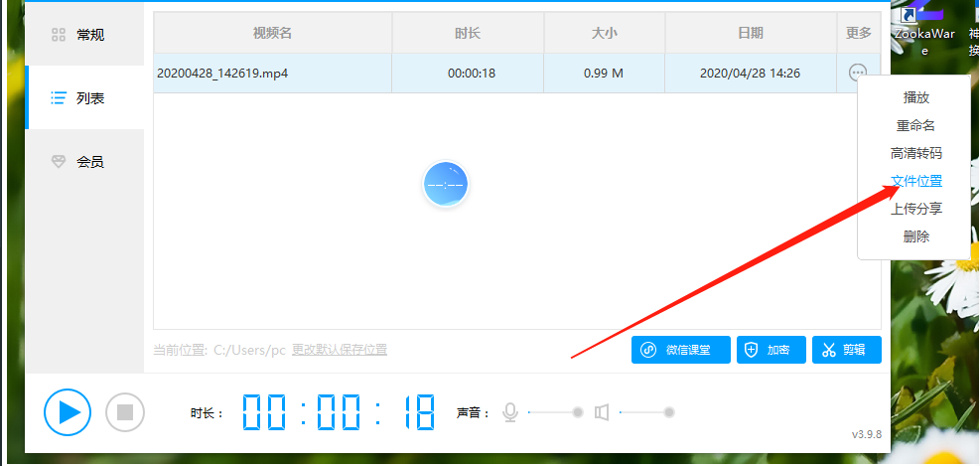Click the 更多 column header
Image resolution: width=980 pixels, height=466 pixels.
[859, 33]
